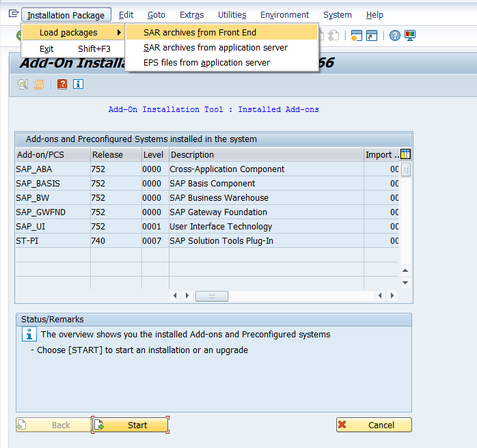Viewport: 477px width, 448px height.
Task: Click far-right column scroll left arrow
Action: [380, 296]
